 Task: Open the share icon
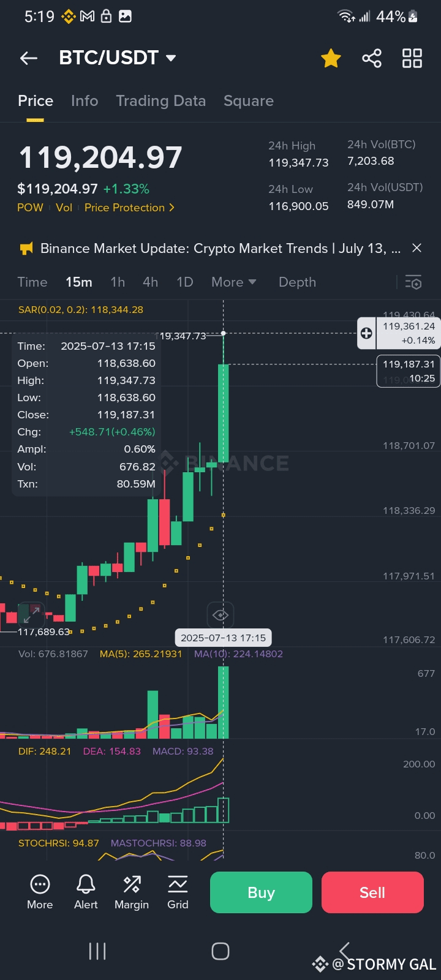coord(372,58)
